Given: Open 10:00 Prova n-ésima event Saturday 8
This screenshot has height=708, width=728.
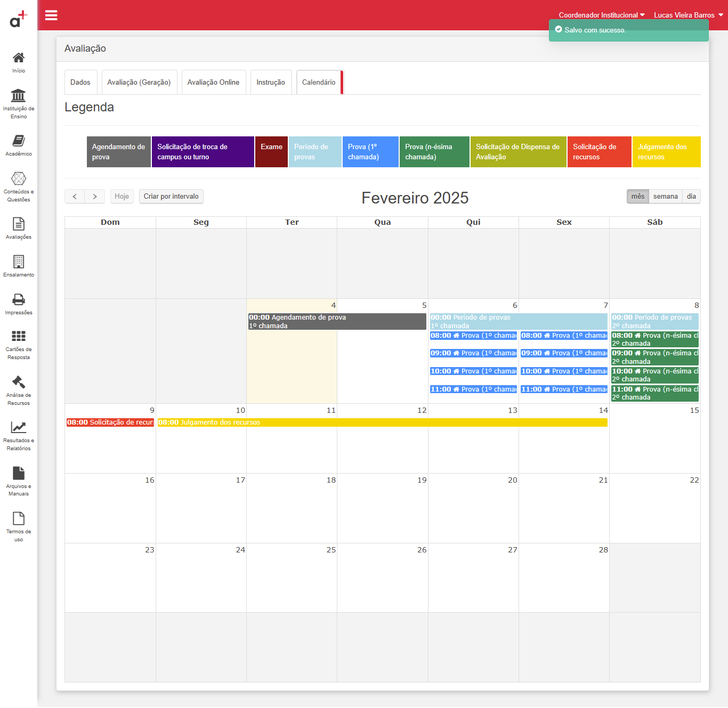Looking at the screenshot, I should pyautogui.click(x=655, y=375).
